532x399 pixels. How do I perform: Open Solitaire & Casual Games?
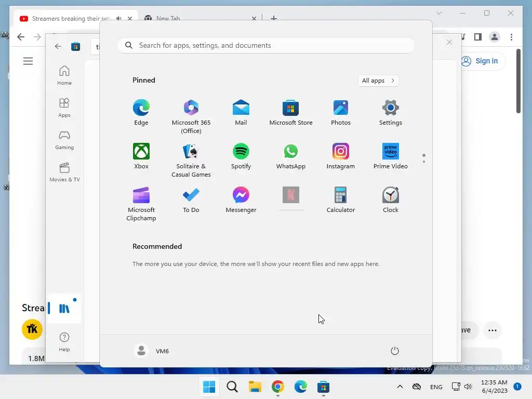click(191, 160)
